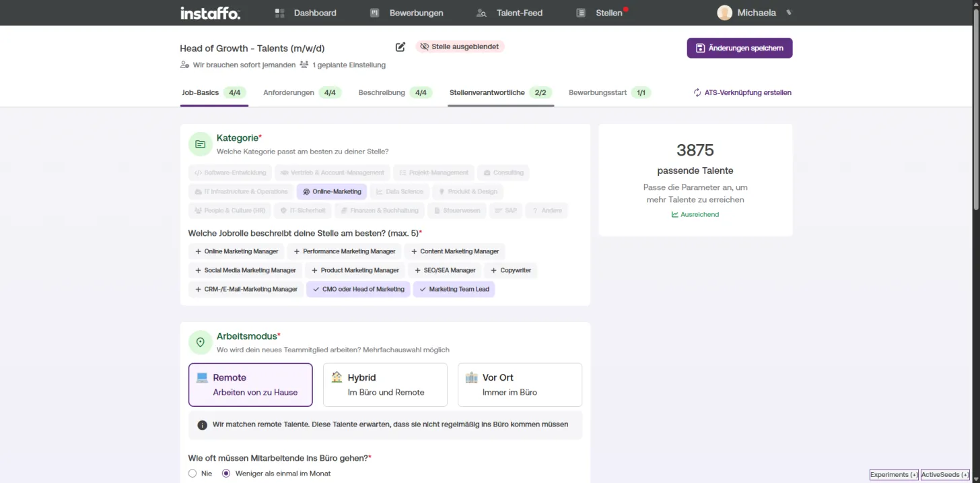Image resolution: width=980 pixels, height=483 pixels.
Task: Click the edit pencil icon beside job title
Action: 400,47
